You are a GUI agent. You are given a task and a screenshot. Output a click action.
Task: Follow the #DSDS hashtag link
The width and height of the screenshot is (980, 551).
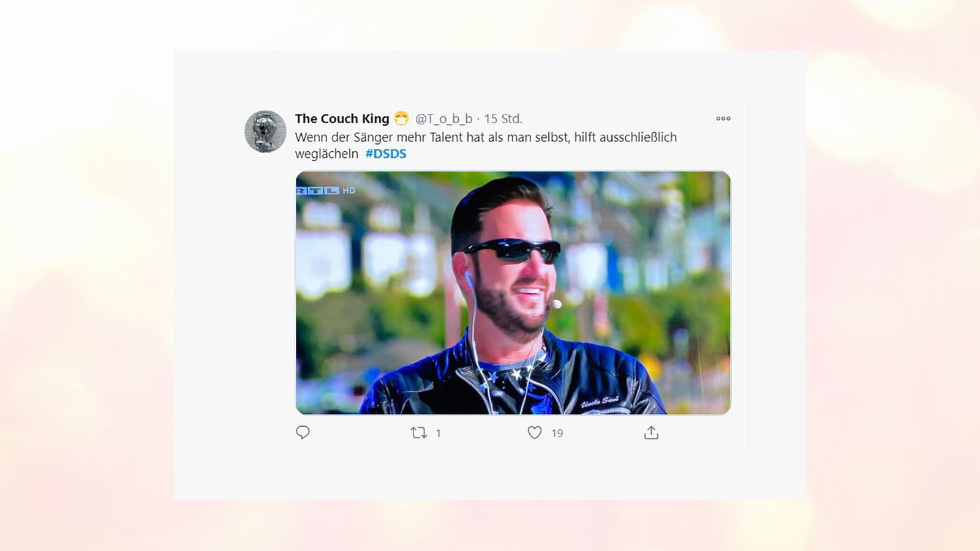pos(386,154)
